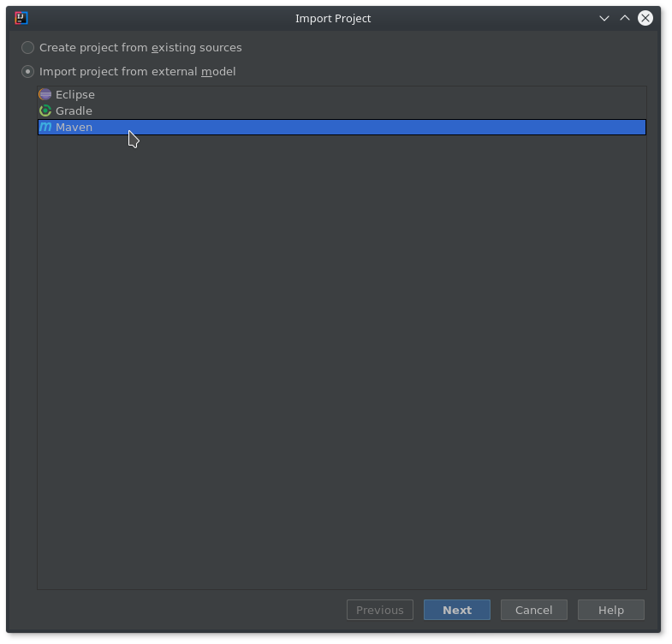The width and height of the screenshot is (672, 644).
Task: Open Help for the import wizard
Action: (610, 610)
